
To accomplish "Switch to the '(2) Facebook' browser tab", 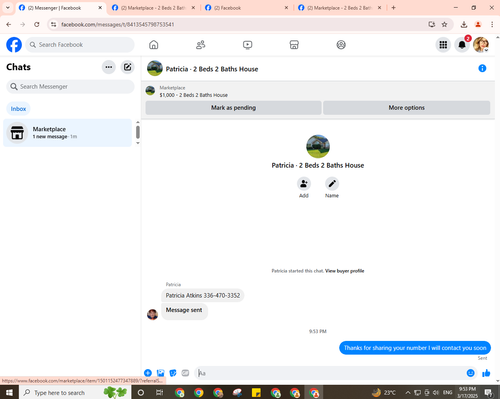I will (x=247, y=8).
